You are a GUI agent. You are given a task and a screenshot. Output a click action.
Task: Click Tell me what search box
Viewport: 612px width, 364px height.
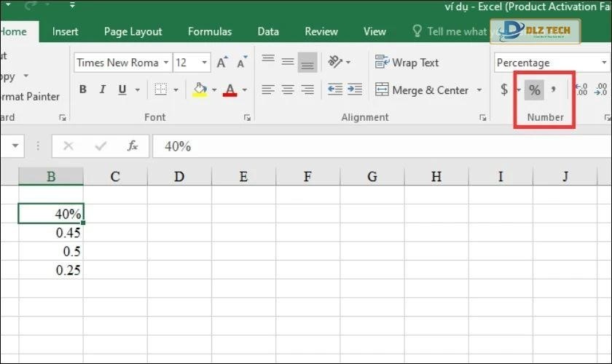(455, 31)
